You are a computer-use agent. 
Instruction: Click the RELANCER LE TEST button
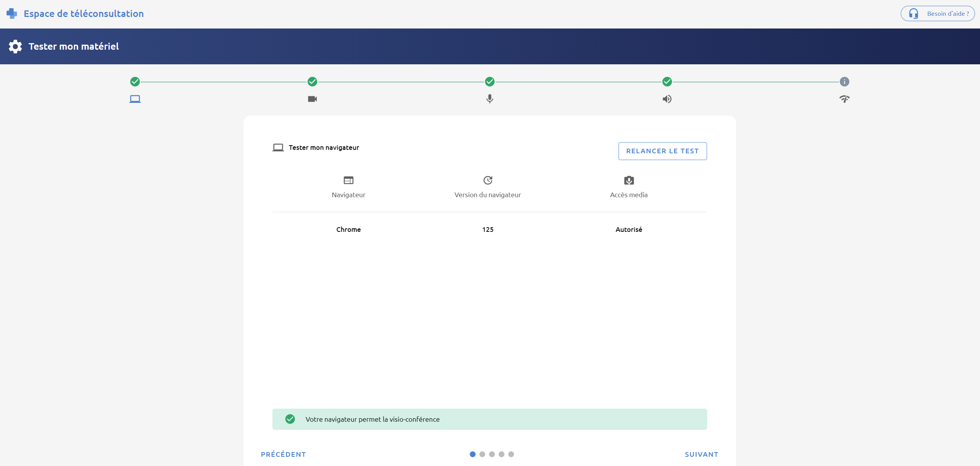[x=663, y=151]
